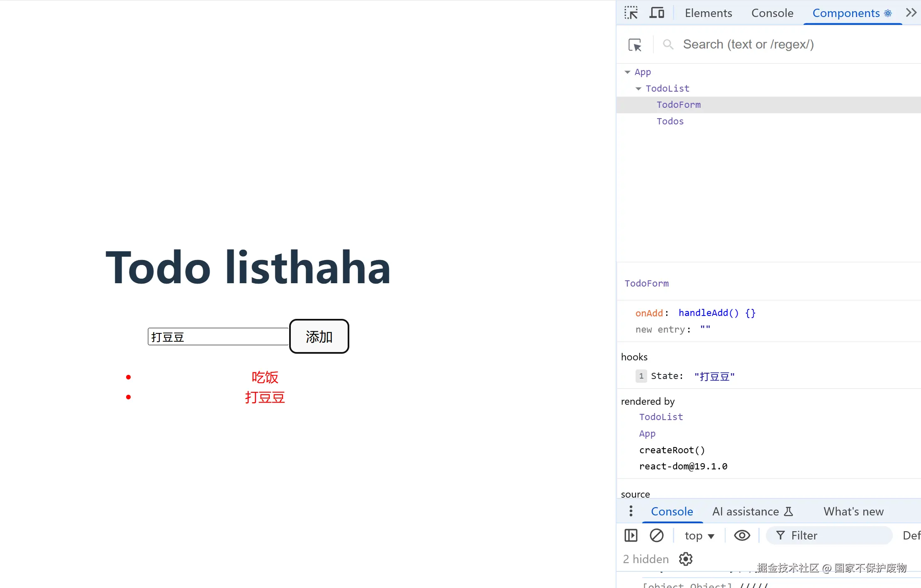Collapse the App tree node
Screen dimensions: 921x588
pyautogui.click(x=627, y=72)
